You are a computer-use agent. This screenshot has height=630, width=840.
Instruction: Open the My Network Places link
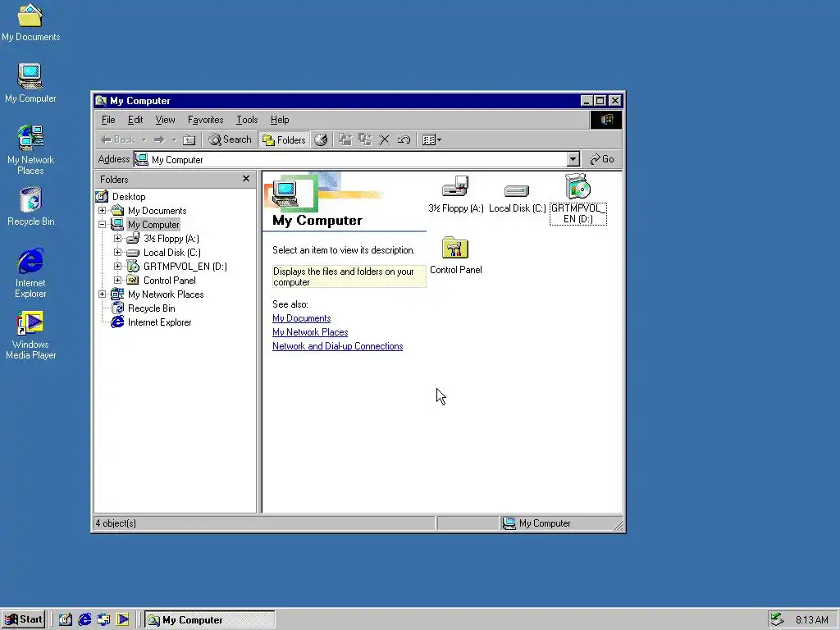tap(310, 332)
